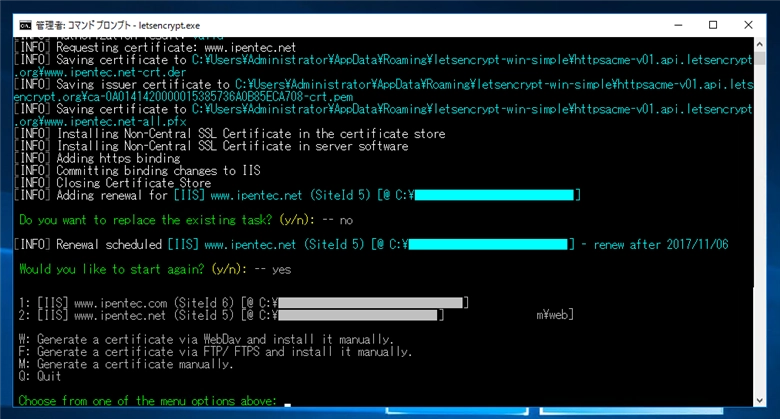Click the 'renew after 2017/11/06' text
Image resolution: width=780 pixels, height=419 pixels.
661,244
